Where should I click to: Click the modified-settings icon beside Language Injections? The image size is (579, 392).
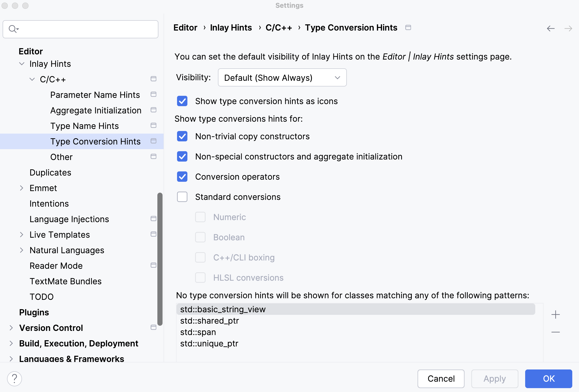[153, 219]
